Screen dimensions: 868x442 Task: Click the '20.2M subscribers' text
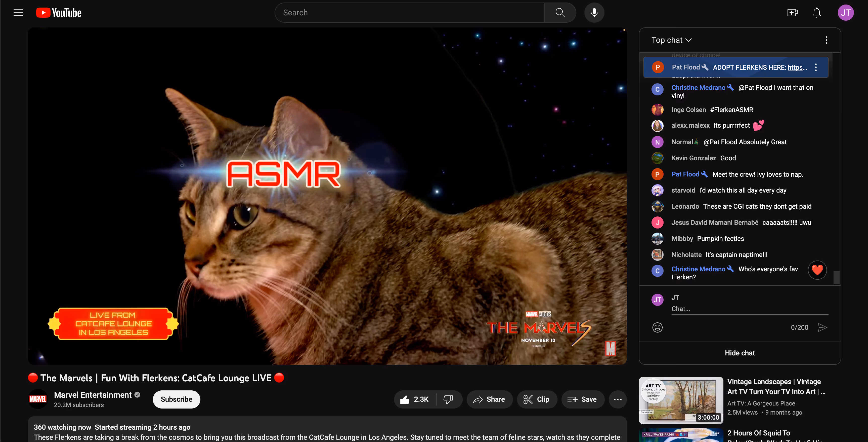[79, 405]
